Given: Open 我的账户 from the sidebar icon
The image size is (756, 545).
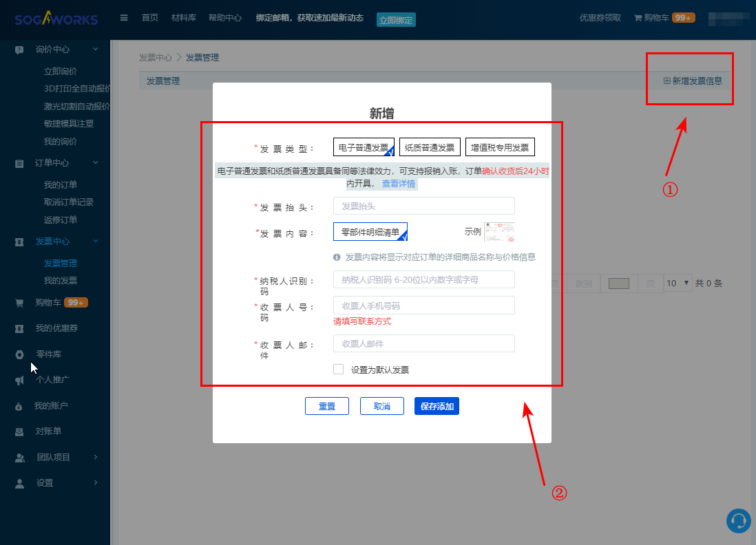Looking at the screenshot, I should click(x=20, y=406).
